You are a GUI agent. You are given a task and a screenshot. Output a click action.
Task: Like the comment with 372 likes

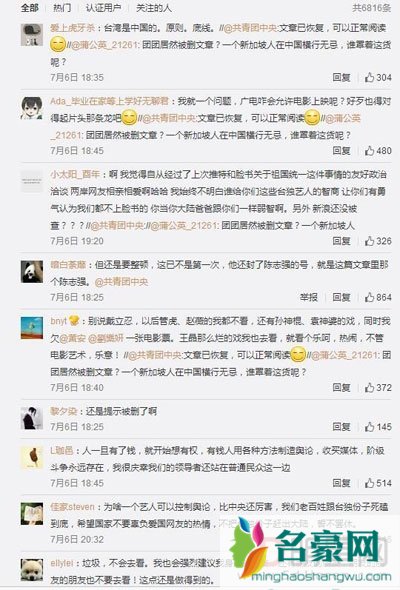point(378,388)
